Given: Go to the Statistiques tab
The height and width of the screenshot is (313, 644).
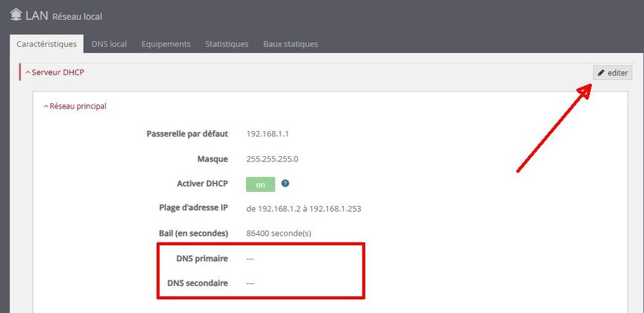Looking at the screenshot, I should [x=226, y=44].
